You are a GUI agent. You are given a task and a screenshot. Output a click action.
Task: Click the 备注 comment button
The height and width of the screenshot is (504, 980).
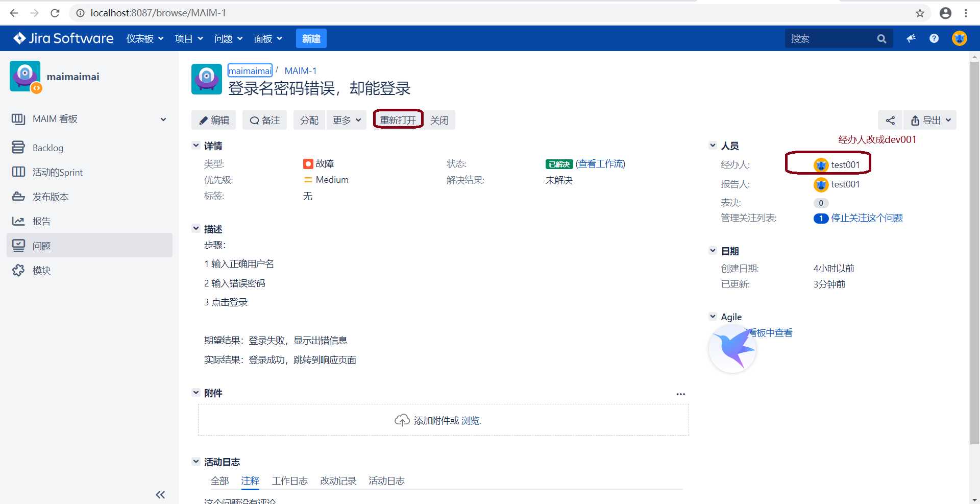(264, 120)
